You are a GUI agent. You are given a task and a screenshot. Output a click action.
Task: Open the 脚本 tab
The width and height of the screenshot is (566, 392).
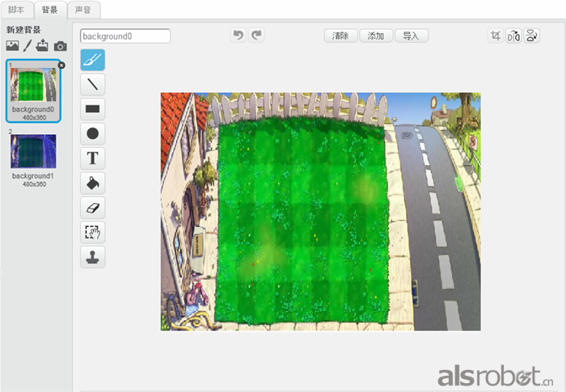16,10
